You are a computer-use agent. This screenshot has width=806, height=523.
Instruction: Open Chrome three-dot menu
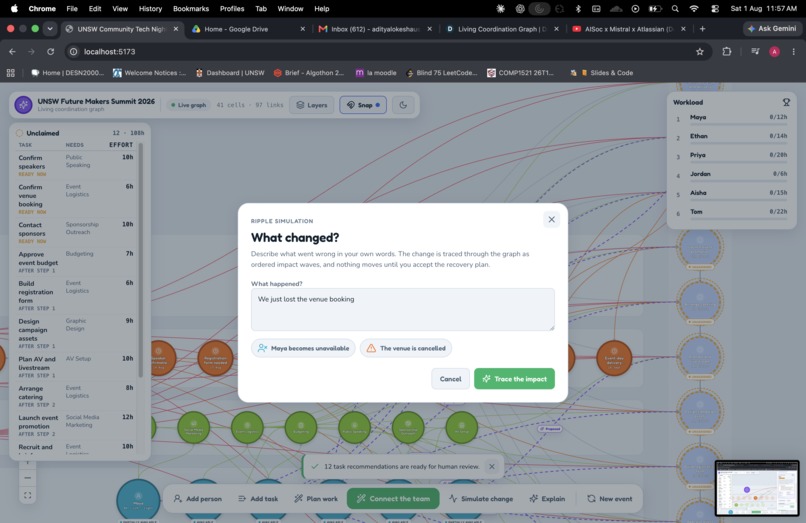pos(794,51)
